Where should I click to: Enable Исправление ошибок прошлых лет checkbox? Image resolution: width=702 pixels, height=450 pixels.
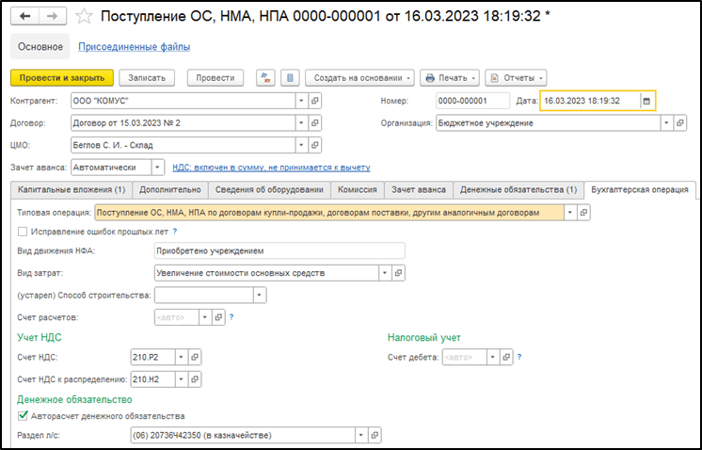[x=23, y=231]
